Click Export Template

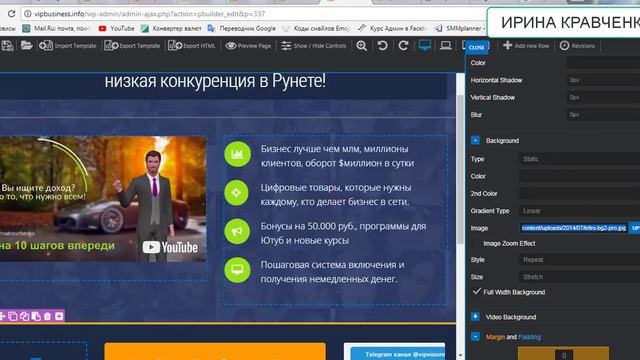[x=132, y=46]
